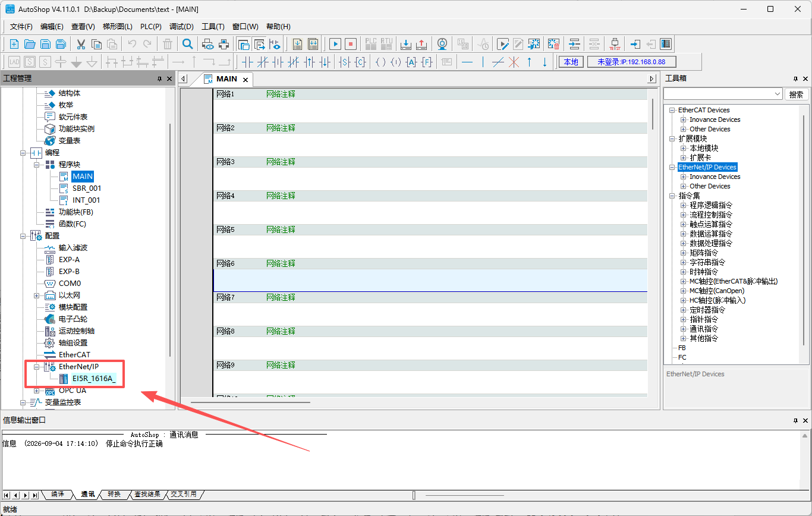Click the blue Run PLC icon
Screen dimensions: 812x516
335,44
